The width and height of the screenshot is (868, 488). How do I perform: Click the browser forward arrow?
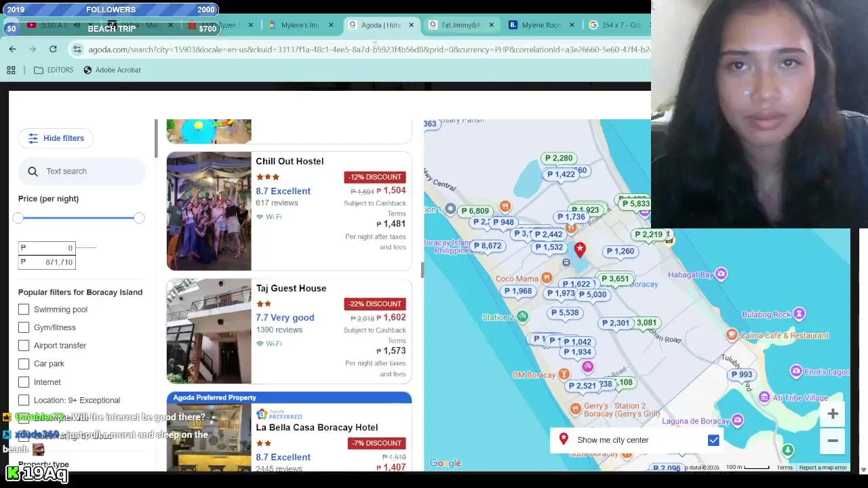(33, 49)
